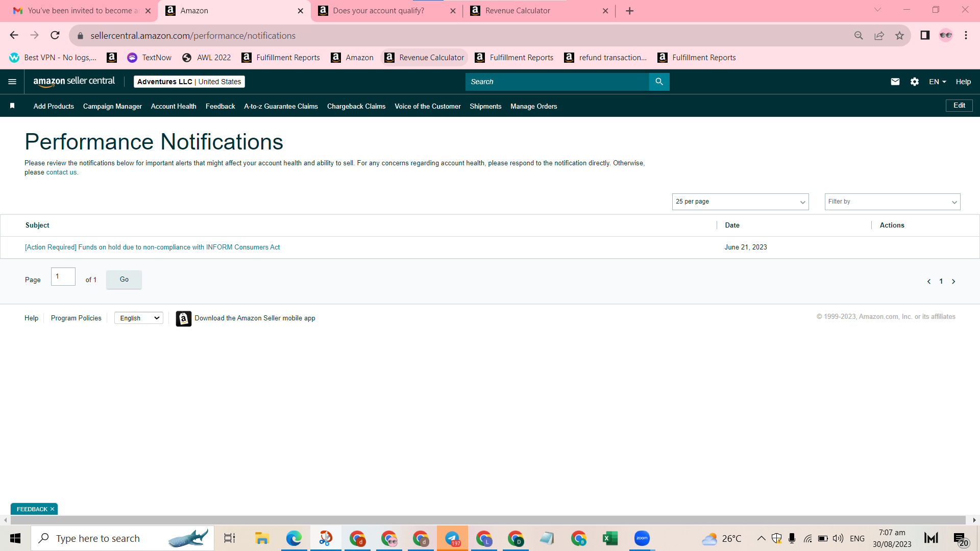Click the search magnifier button
This screenshot has width=980, height=551.
659,82
